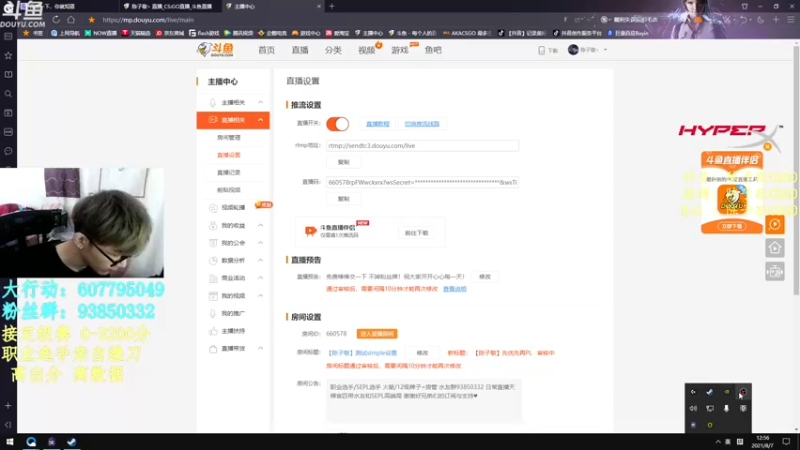Open 直播 in the top navigation

[300, 50]
